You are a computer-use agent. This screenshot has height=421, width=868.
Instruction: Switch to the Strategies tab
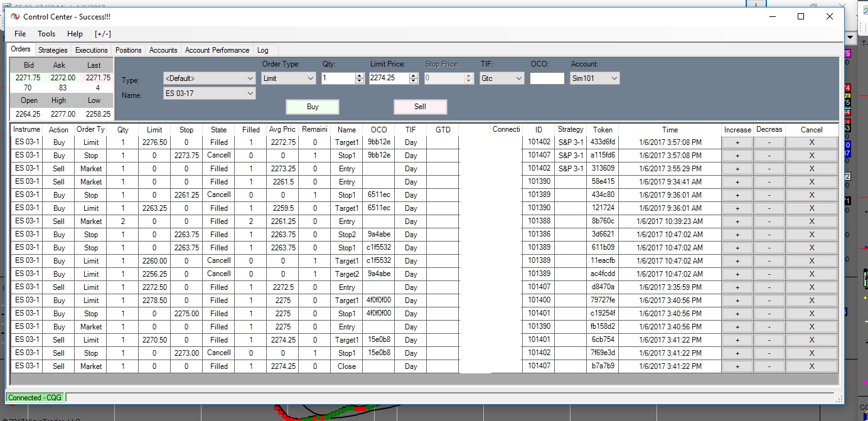pos(53,50)
